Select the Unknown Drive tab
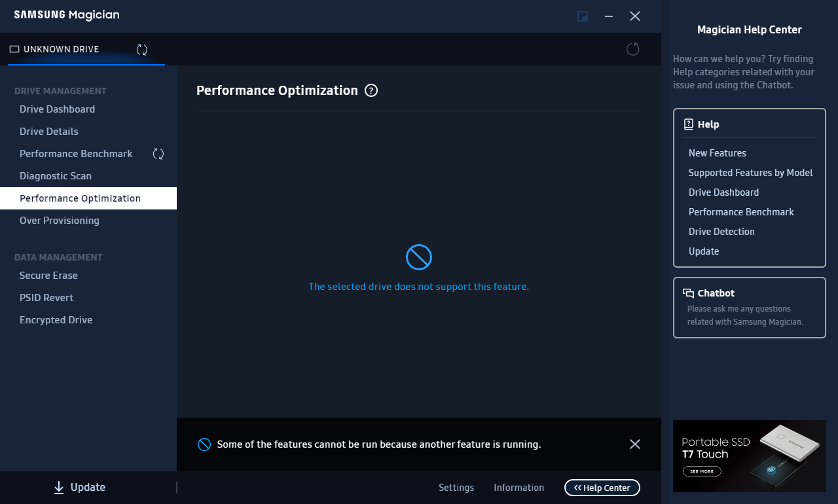Viewport: 838px width, 504px height. tap(61, 50)
